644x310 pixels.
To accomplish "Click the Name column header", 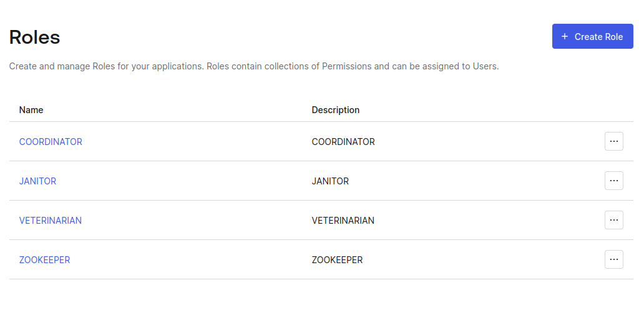I will 31,110.
